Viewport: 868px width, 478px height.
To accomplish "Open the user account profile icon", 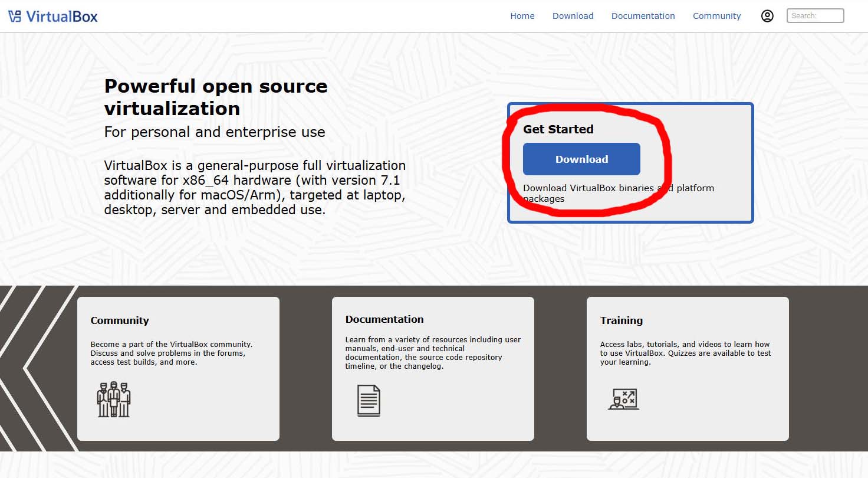I will coord(767,16).
